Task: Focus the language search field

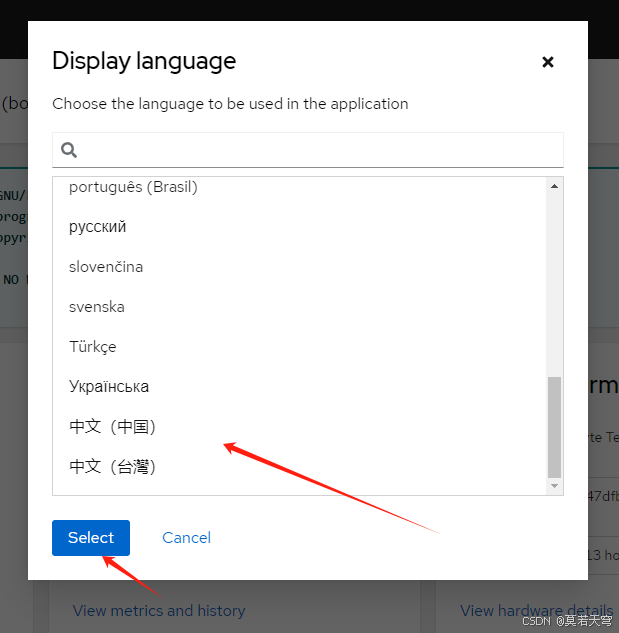Action: pyautogui.click(x=308, y=150)
